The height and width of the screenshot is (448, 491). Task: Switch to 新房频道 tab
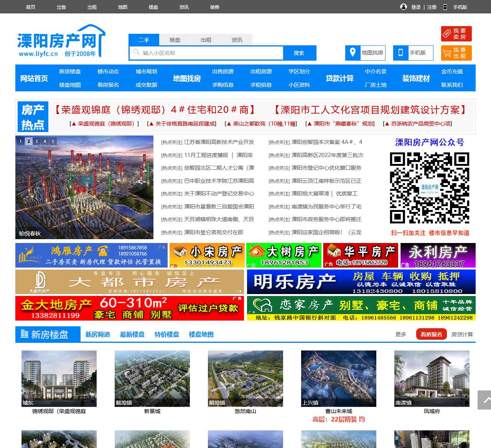coord(98,334)
